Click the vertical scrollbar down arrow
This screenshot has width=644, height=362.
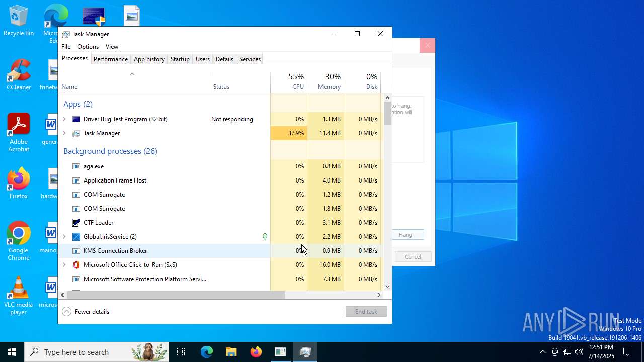pos(387,287)
